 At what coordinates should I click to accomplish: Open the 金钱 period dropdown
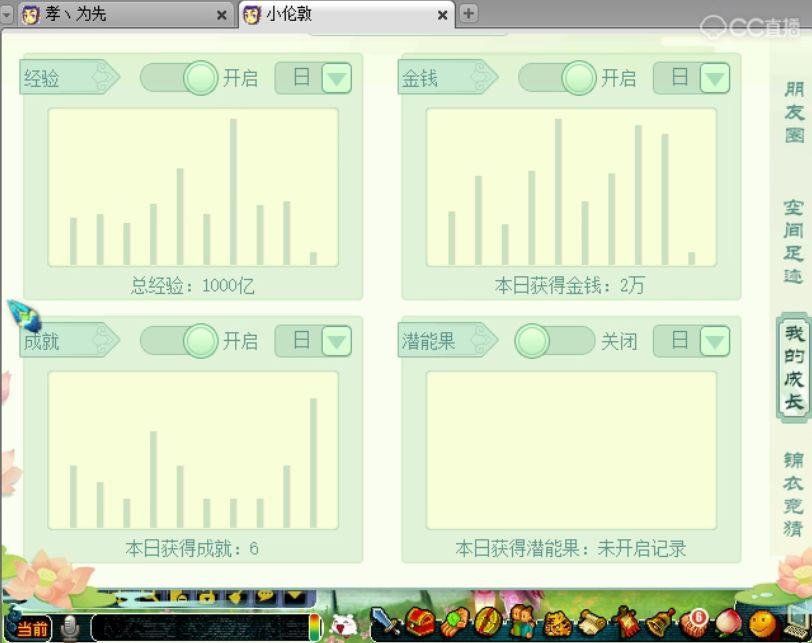[715, 78]
